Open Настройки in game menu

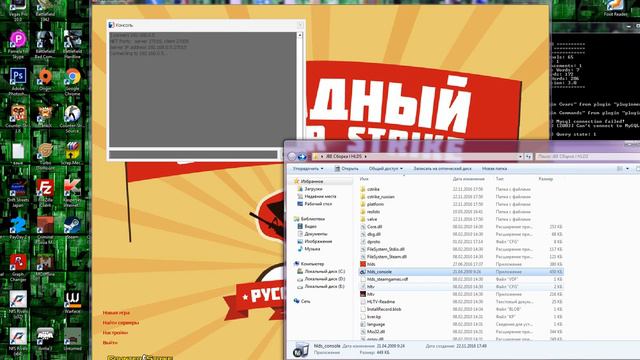pyautogui.click(x=116, y=333)
